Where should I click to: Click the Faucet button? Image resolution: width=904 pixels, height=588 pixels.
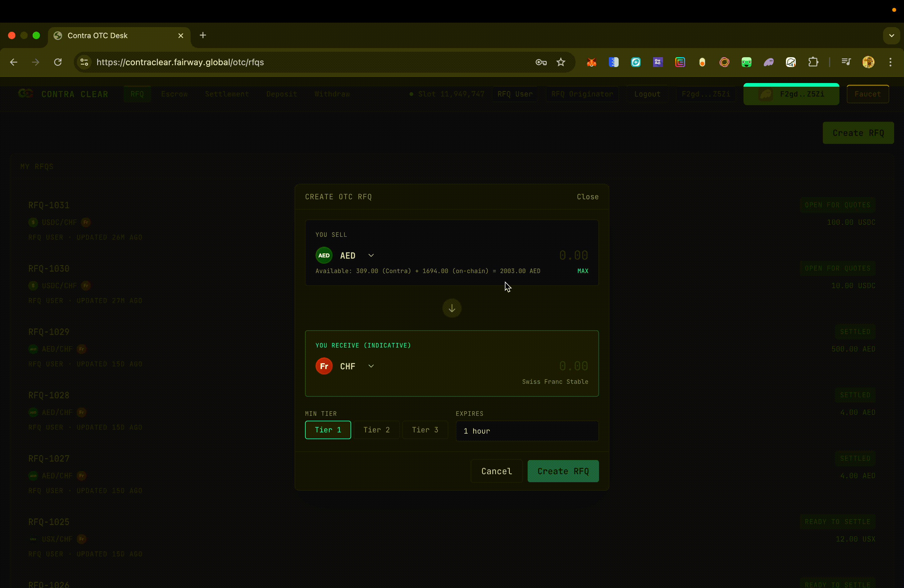point(868,94)
